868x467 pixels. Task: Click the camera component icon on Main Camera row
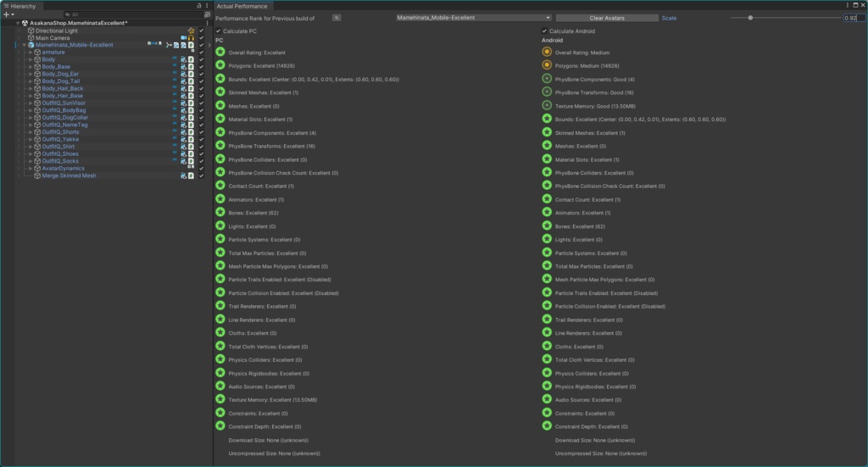click(183, 38)
